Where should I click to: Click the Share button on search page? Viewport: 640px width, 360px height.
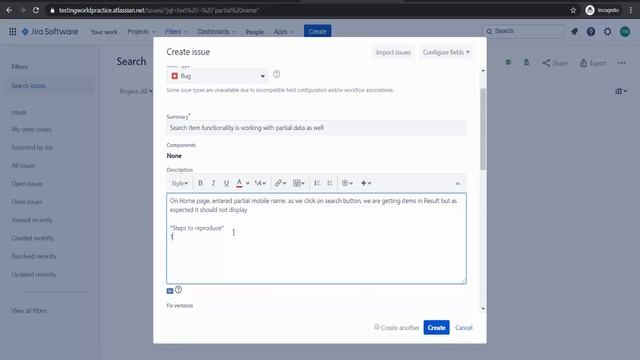click(554, 63)
